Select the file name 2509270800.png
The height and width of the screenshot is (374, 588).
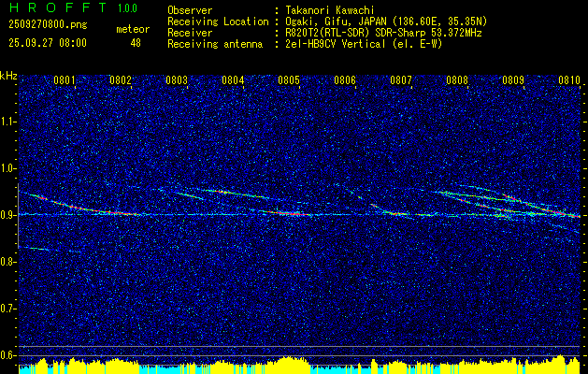tap(48, 25)
